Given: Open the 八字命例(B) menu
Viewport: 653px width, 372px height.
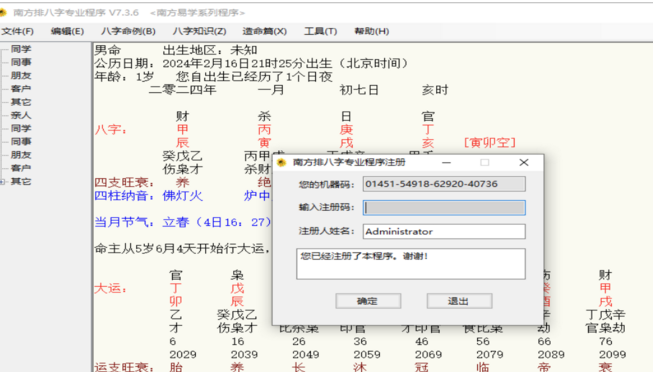Looking at the screenshot, I should (x=128, y=31).
